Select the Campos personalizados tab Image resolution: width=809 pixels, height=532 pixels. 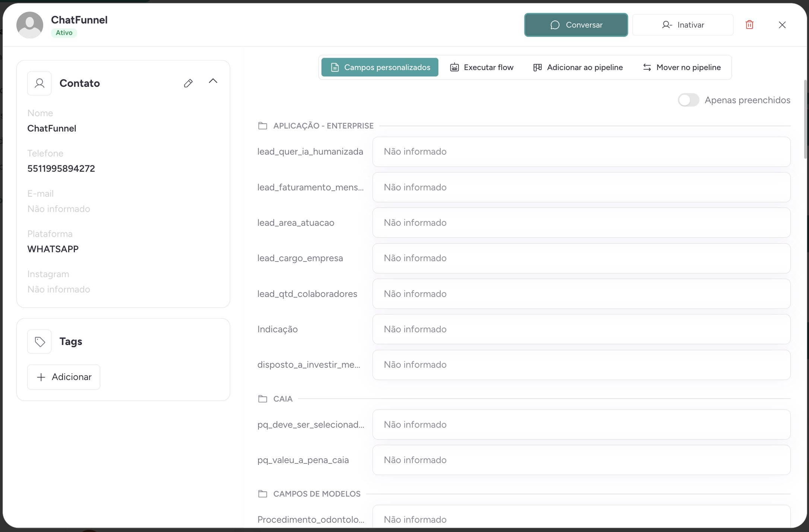point(380,67)
